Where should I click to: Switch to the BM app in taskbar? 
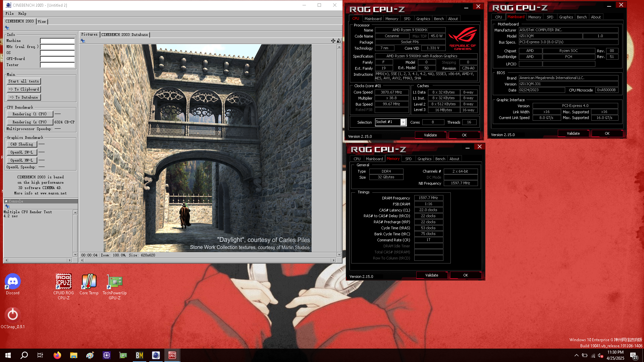tap(139, 355)
